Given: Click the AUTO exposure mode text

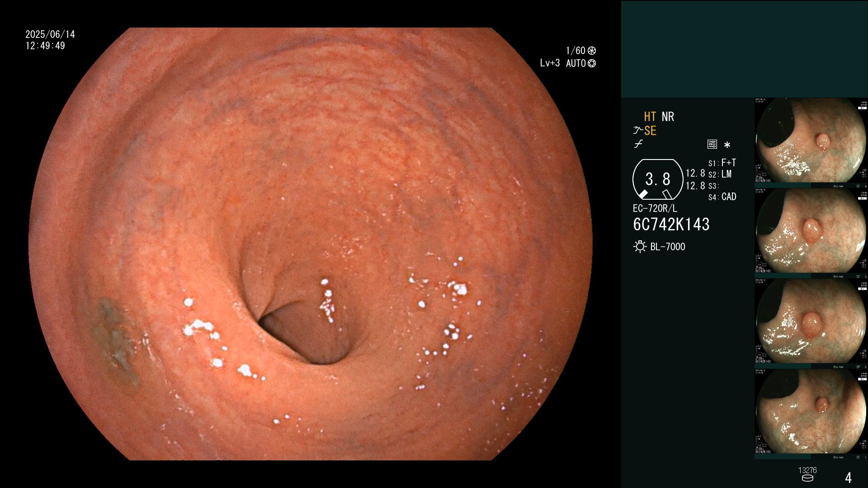Looking at the screenshot, I should pos(576,63).
